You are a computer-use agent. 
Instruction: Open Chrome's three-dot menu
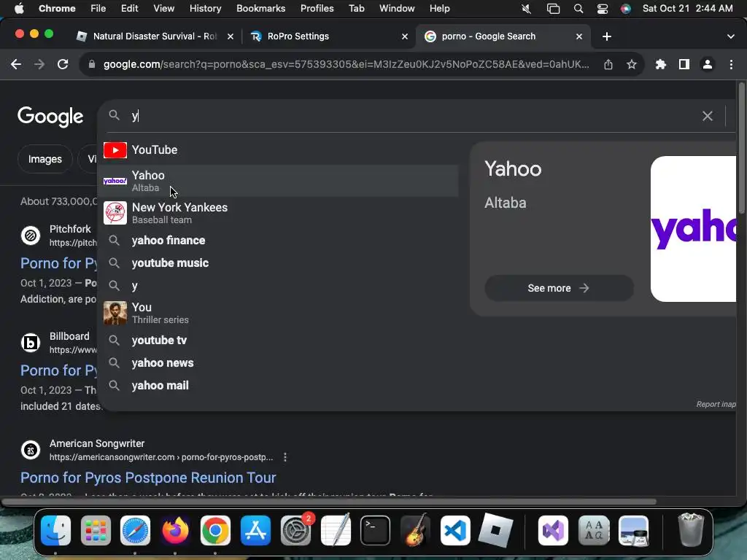click(x=731, y=64)
